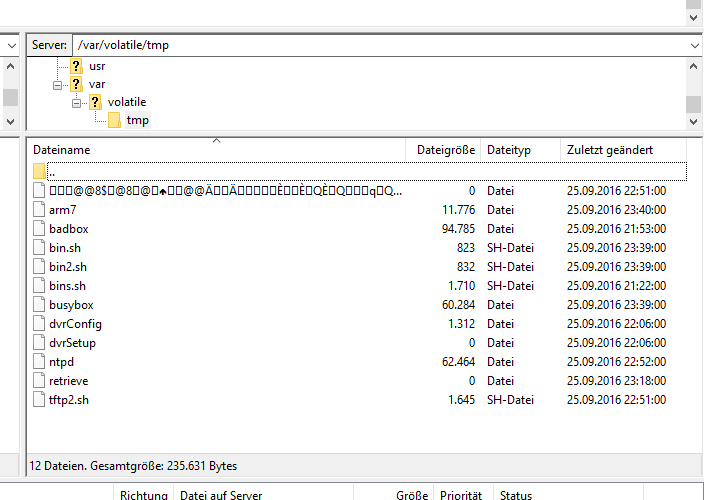This screenshot has width=704, height=500.
Task: Click the usr folder icon in tree
Action: (x=76, y=66)
